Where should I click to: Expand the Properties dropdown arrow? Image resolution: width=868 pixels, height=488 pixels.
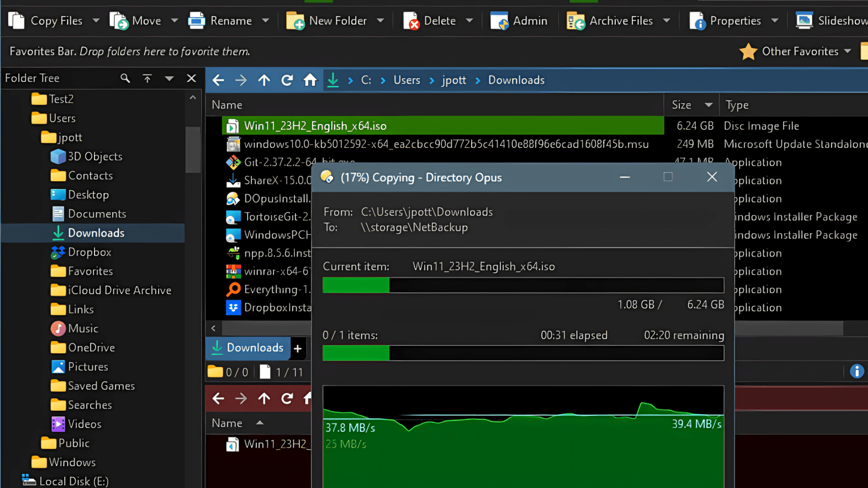(x=775, y=21)
